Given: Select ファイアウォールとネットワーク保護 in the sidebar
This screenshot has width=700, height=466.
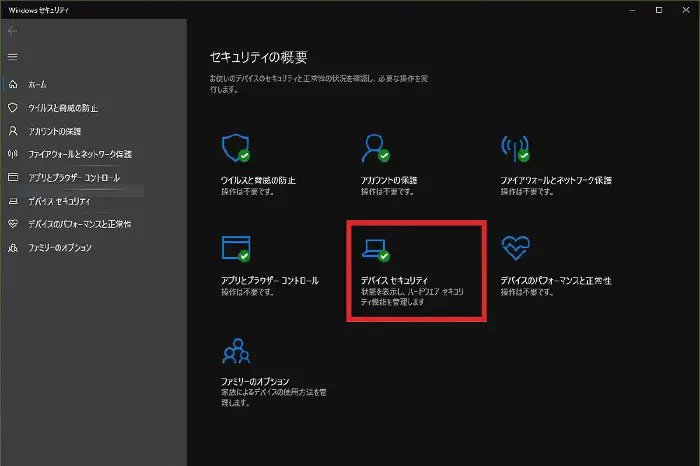Looking at the screenshot, I should 80,154.
